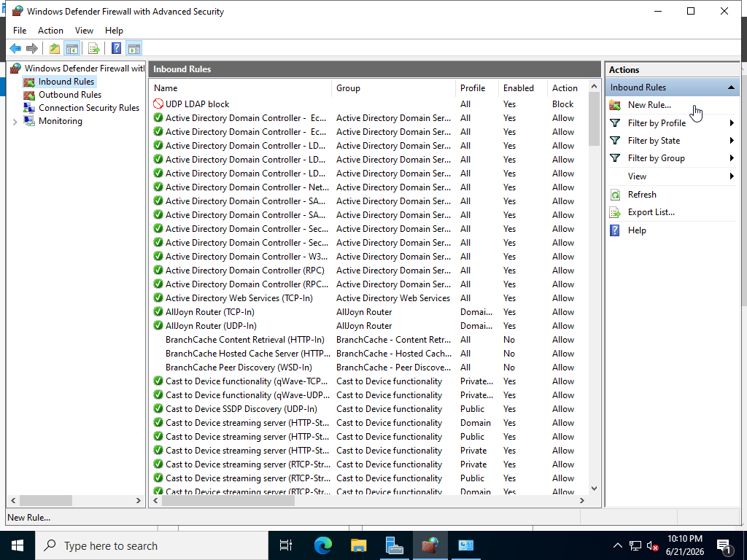Click the Forward arrow toolbar icon
This screenshot has width=747, height=560.
coord(32,48)
